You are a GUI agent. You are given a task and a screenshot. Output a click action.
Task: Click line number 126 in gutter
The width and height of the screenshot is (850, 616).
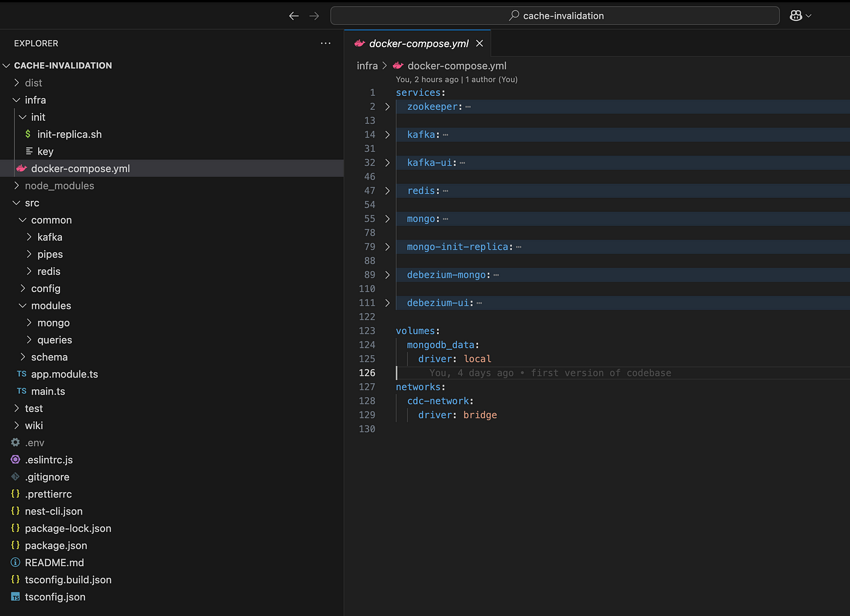tap(367, 373)
